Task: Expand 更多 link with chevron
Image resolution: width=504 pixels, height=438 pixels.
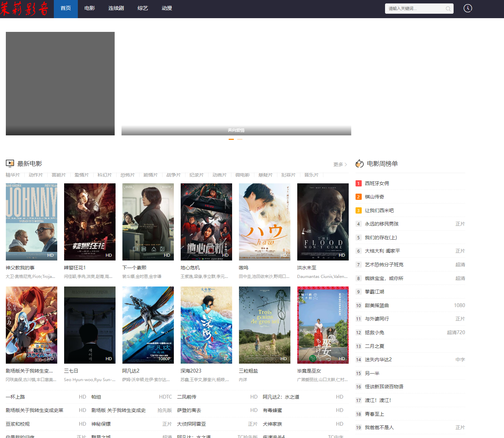Action: (340, 165)
